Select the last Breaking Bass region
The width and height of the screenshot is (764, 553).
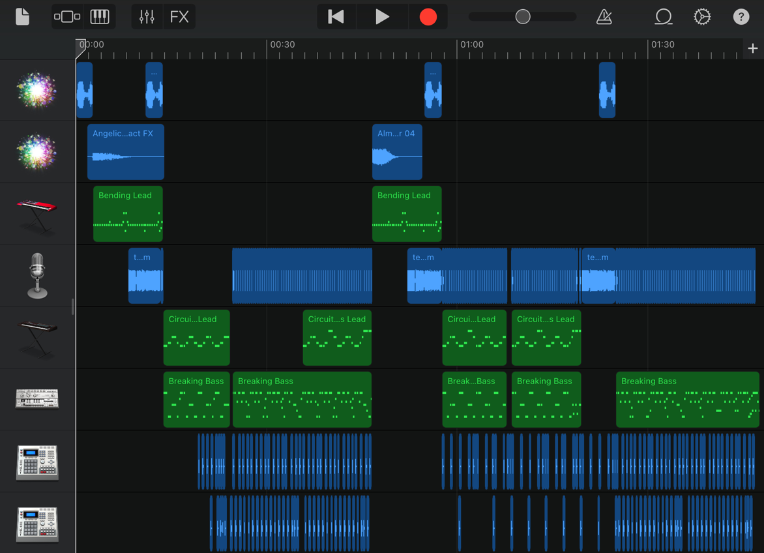(687, 400)
